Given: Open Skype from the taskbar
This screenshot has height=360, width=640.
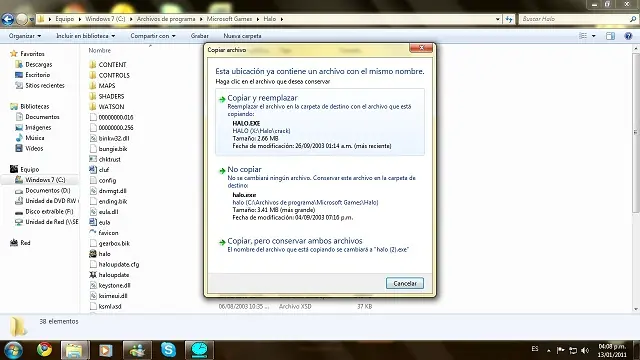Looking at the screenshot, I should point(168,350).
